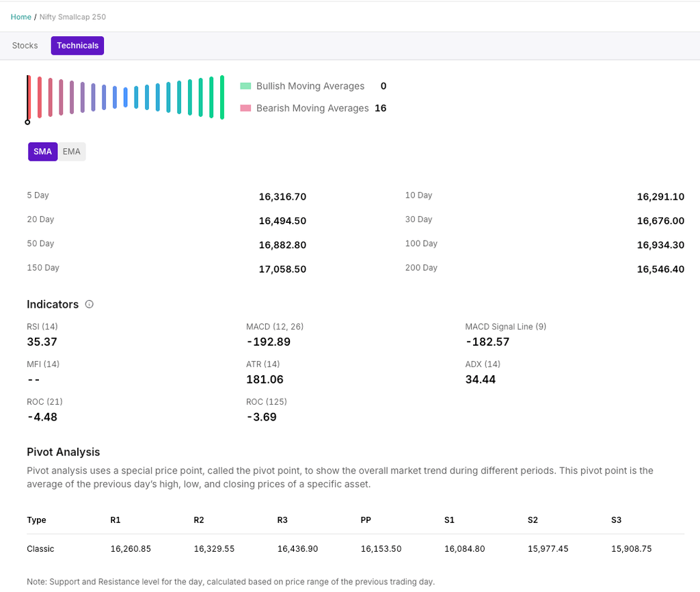The width and height of the screenshot is (700, 592).
Task: Click the Pivot Analysis heading
Action: (x=64, y=452)
